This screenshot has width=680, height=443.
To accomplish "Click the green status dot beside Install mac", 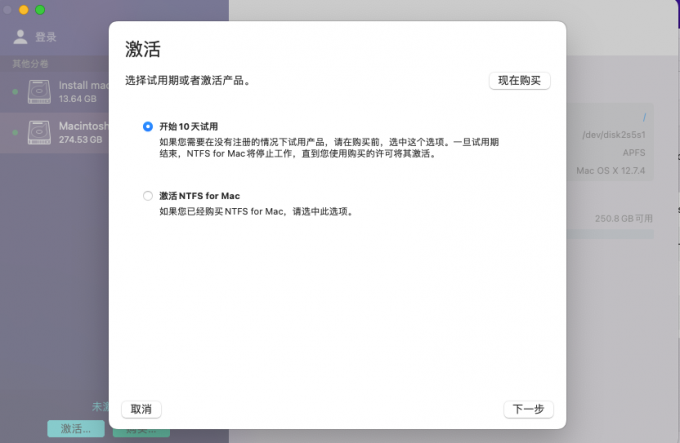I will click(15, 92).
